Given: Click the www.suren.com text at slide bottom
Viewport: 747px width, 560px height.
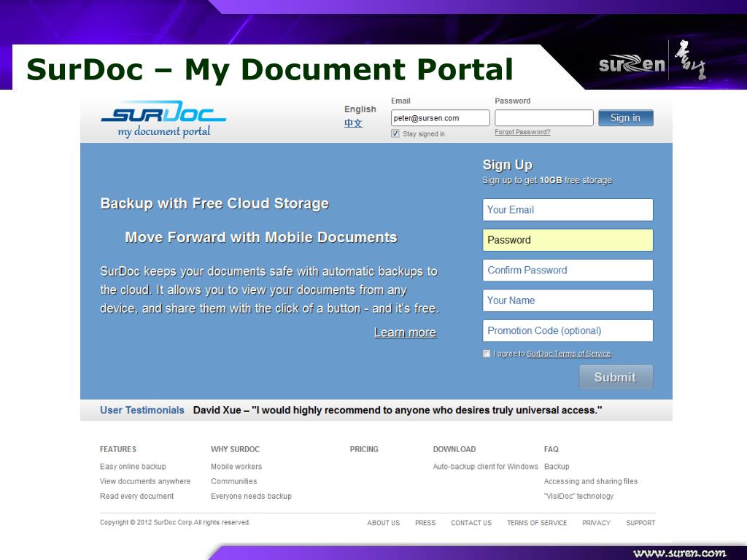Looking at the screenshot, I should (680, 553).
